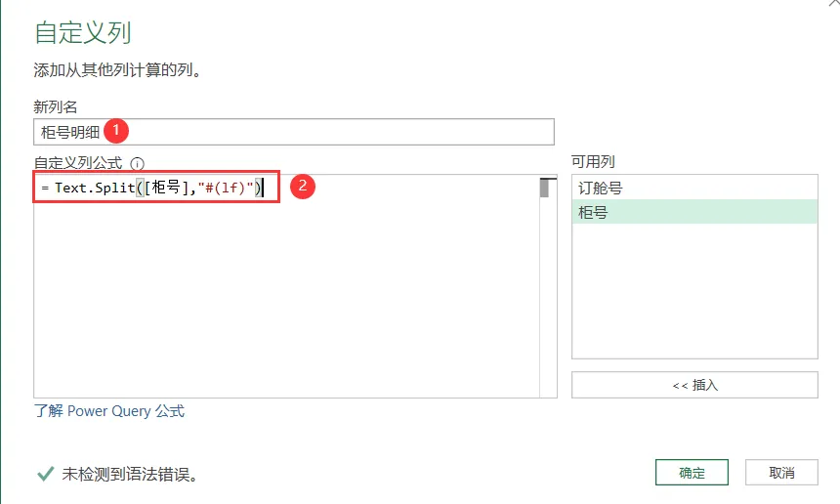Click the 未检测到语法错误 status message
840x504 pixels.
coord(130,474)
